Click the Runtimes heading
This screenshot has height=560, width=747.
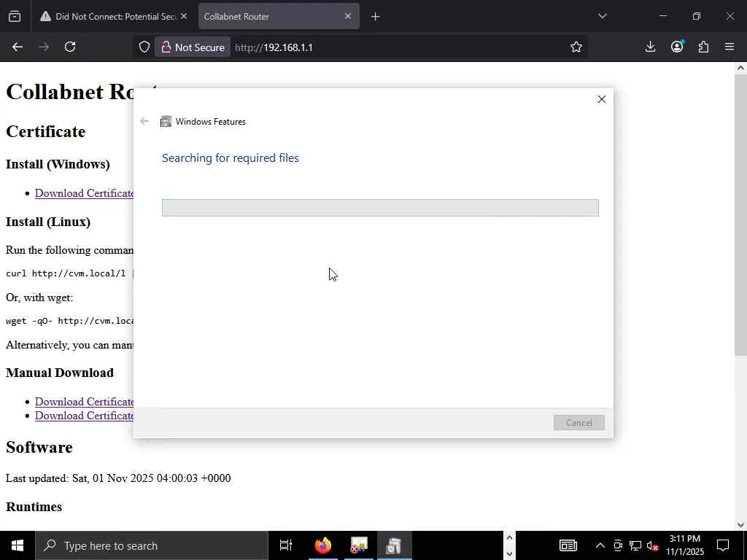pyautogui.click(x=34, y=507)
